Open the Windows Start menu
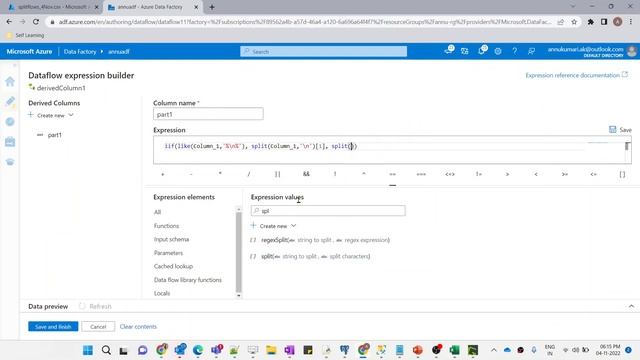This screenshot has width=640, height=360. pyautogui.click(x=88, y=350)
